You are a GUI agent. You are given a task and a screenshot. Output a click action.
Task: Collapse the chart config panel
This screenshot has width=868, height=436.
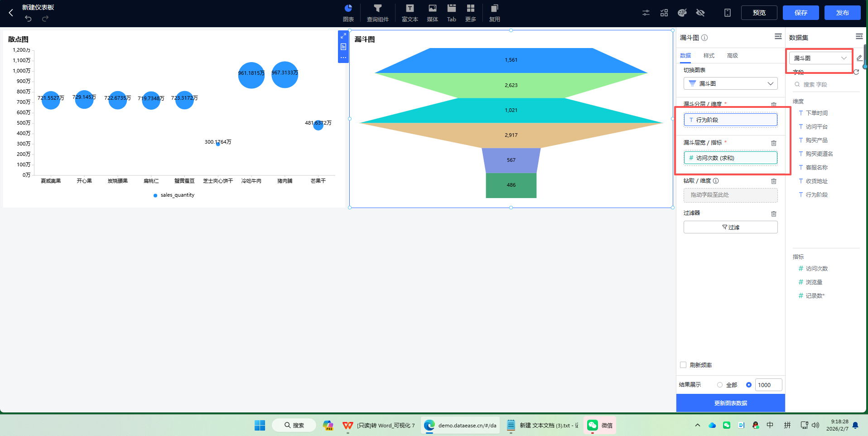pyautogui.click(x=778, y=36)
